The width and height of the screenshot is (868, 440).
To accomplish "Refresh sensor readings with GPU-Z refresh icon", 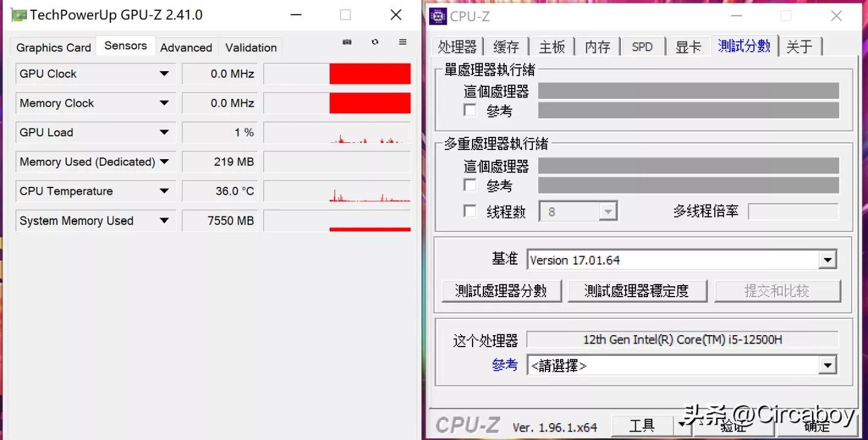I will [375, 42].
